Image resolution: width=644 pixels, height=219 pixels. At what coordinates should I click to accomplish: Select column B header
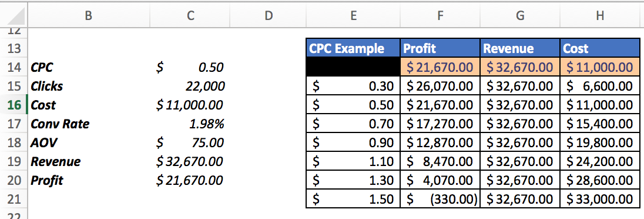click(88, 16)
